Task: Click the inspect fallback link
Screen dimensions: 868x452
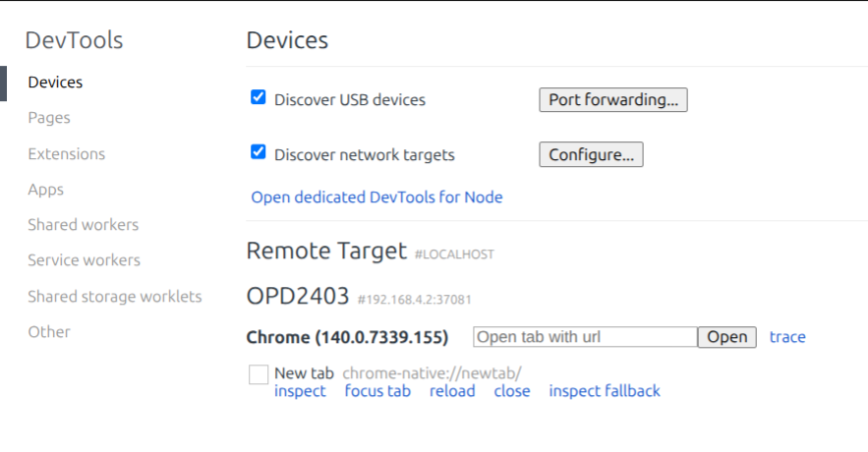Action: click(605, 391)
